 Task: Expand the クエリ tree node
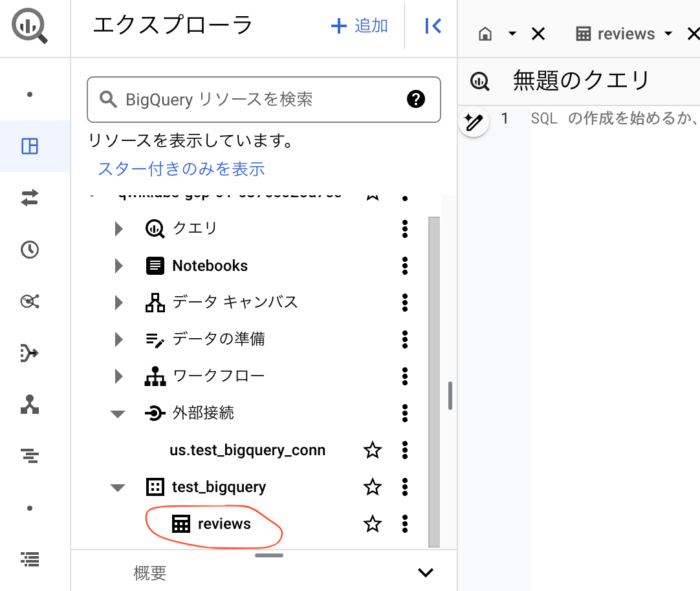(118, 229)
